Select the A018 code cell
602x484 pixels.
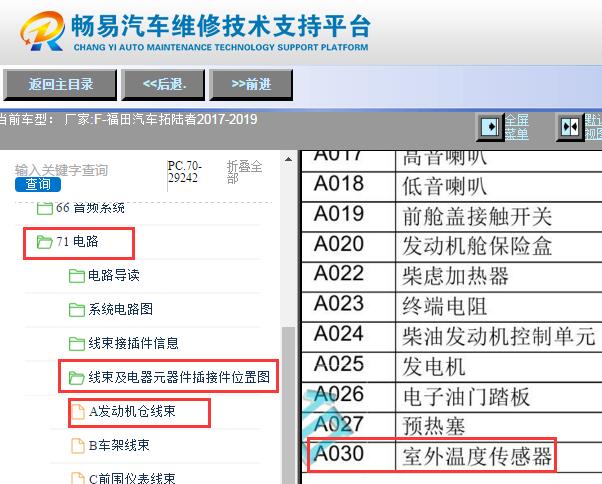click(x=348, y=187)
